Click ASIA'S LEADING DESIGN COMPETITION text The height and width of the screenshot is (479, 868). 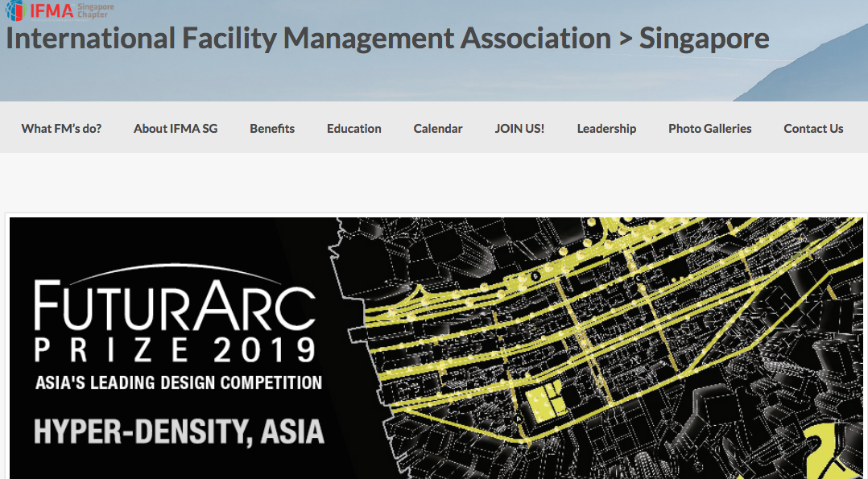(x=178, y=382)
